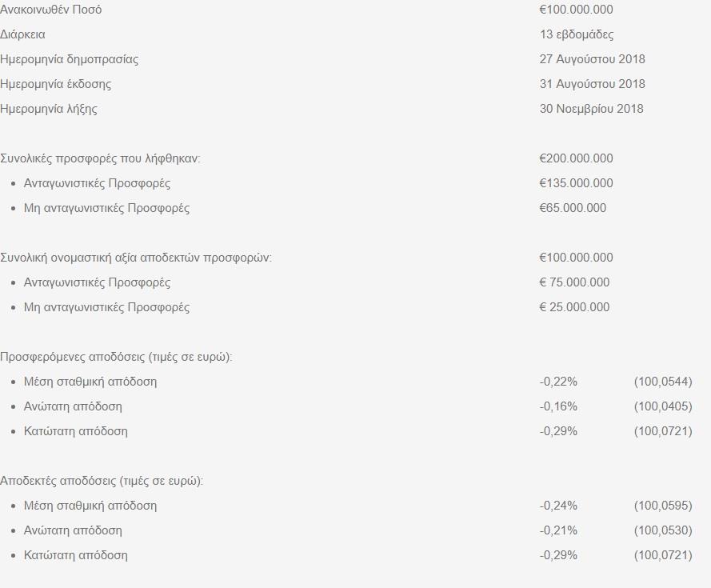Select the maturity date "30 Νοεμβρίου 2018"

coord(591,109)
